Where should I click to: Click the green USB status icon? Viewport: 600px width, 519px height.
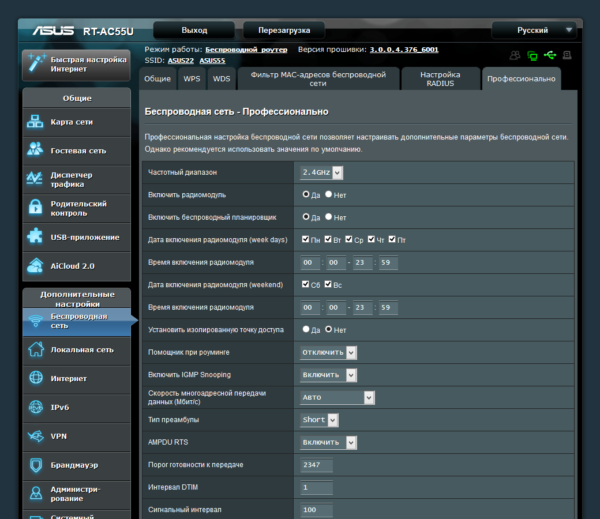pos(550,55)
